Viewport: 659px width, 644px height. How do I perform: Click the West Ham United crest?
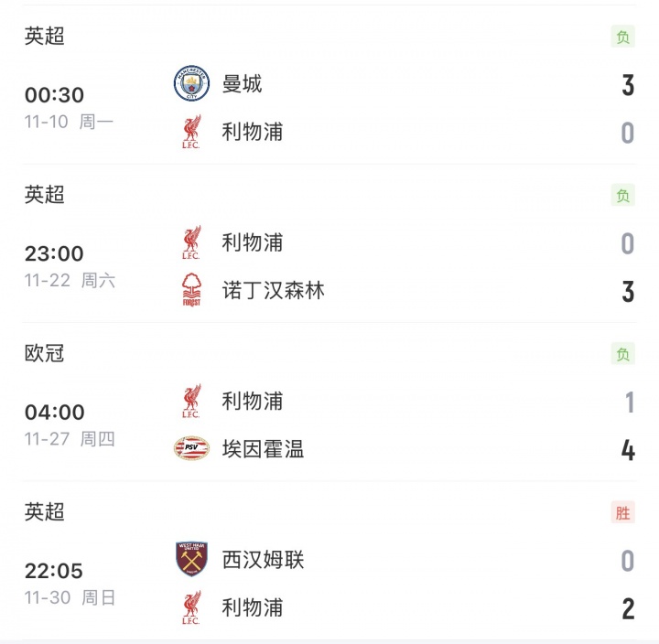tap(191, 560)
